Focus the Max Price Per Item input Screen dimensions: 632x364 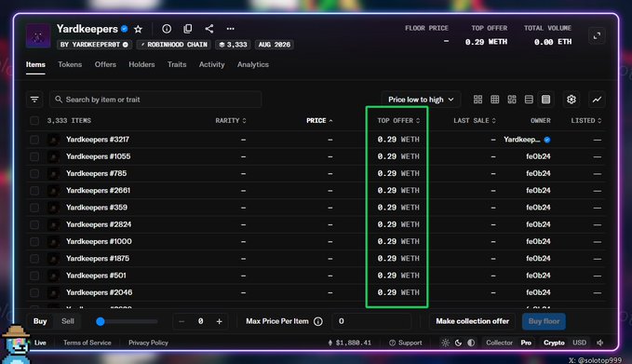(371, 321)
